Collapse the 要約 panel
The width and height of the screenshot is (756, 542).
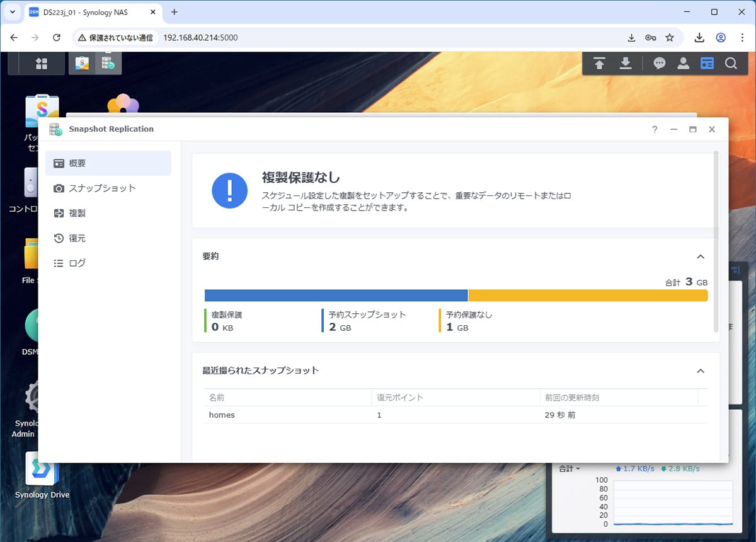click(700, 257)
